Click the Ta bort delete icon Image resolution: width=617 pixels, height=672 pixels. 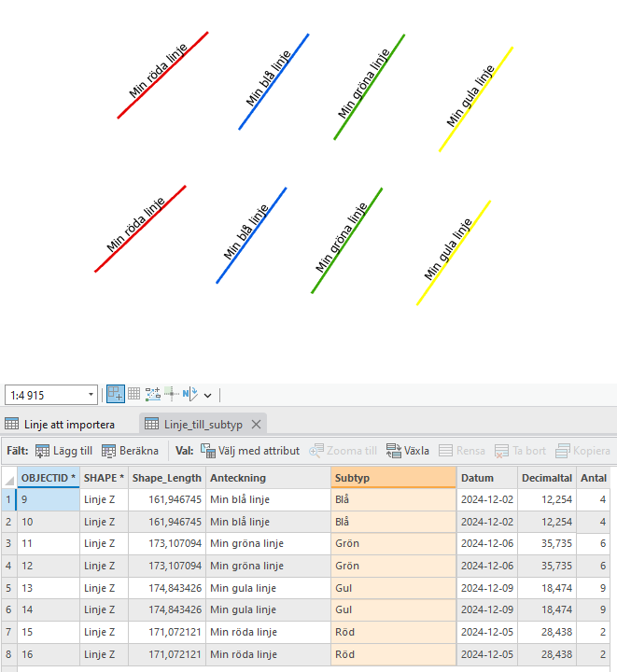pyautogui.click(x=501, y=450)
